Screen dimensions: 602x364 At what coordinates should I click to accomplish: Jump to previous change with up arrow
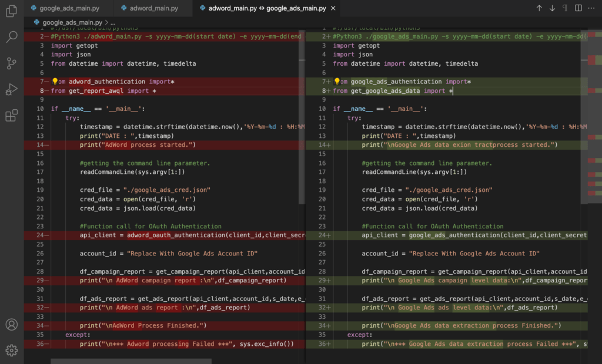click(539, 8)
